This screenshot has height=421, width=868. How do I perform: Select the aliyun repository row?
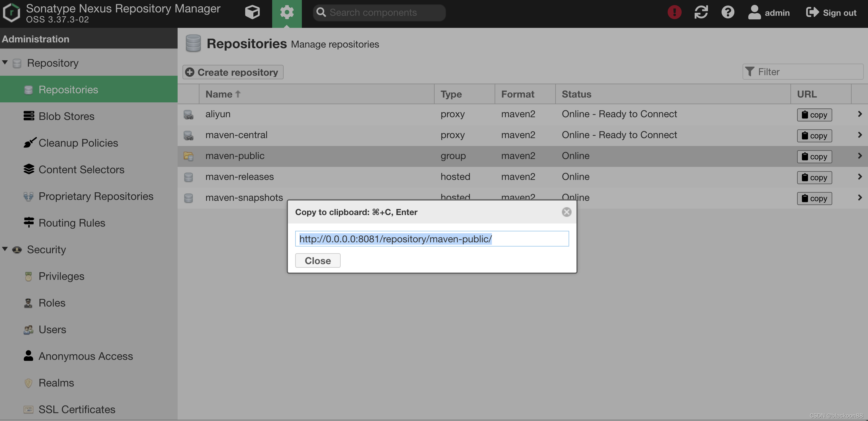coord(522,114)
